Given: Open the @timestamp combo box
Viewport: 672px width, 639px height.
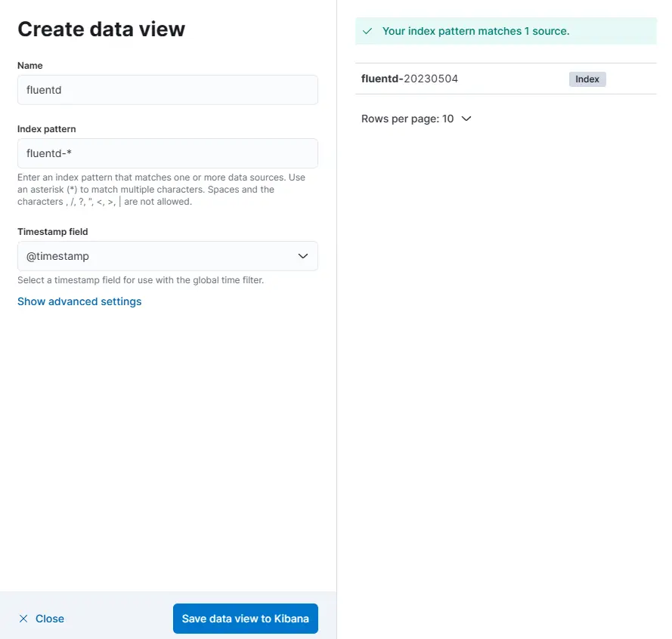Looking at the screenshot, I should 167,256.
